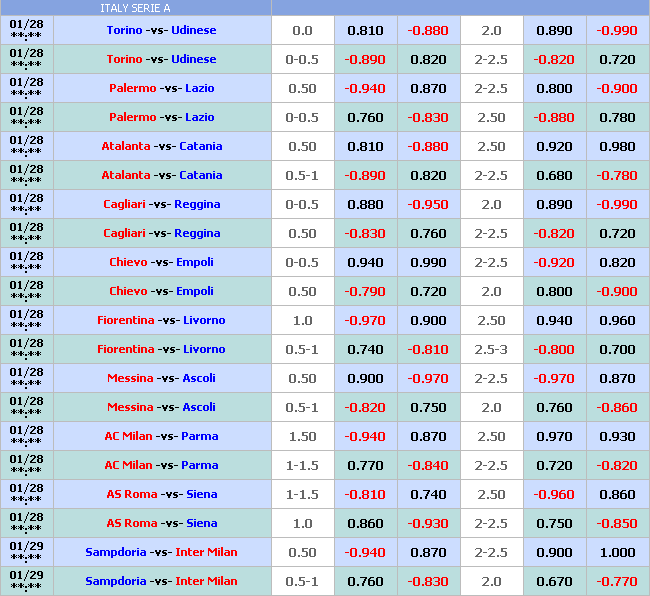Click the 2.5-3 total goals line for Fiorentina
This screenshot has width=650, height=596.
491,349
